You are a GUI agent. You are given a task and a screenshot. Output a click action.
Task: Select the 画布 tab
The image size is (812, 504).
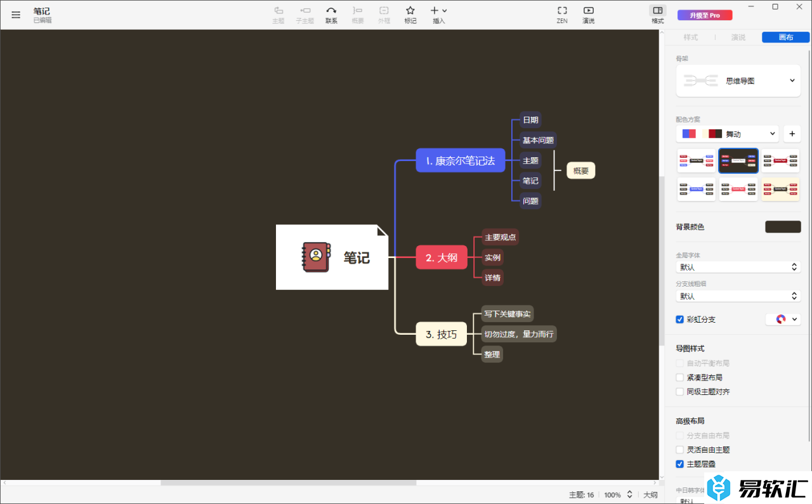(x=786, y=37)
